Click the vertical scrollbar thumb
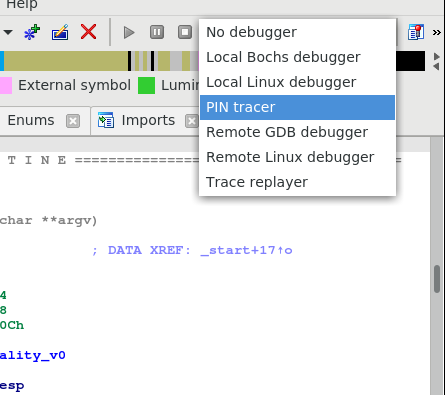 [437, 279]
